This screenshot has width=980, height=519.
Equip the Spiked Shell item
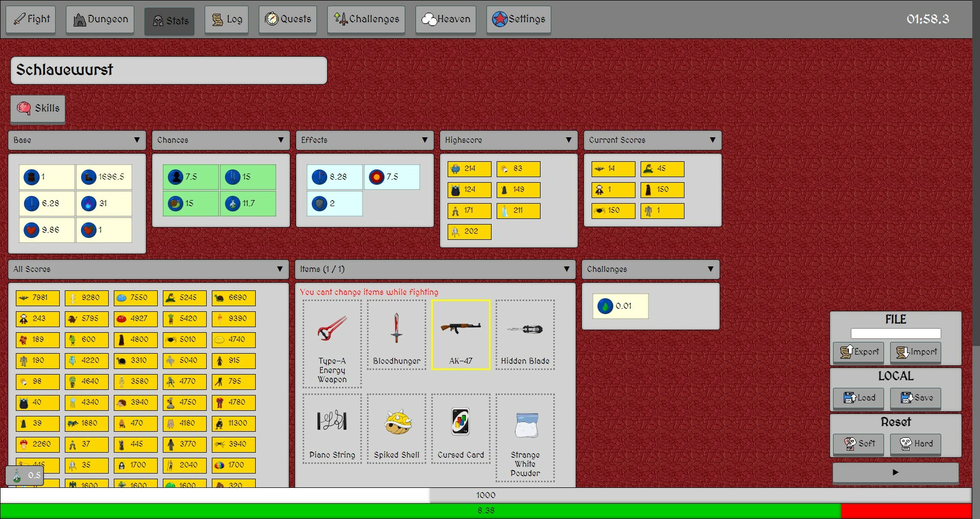(396, 429)
